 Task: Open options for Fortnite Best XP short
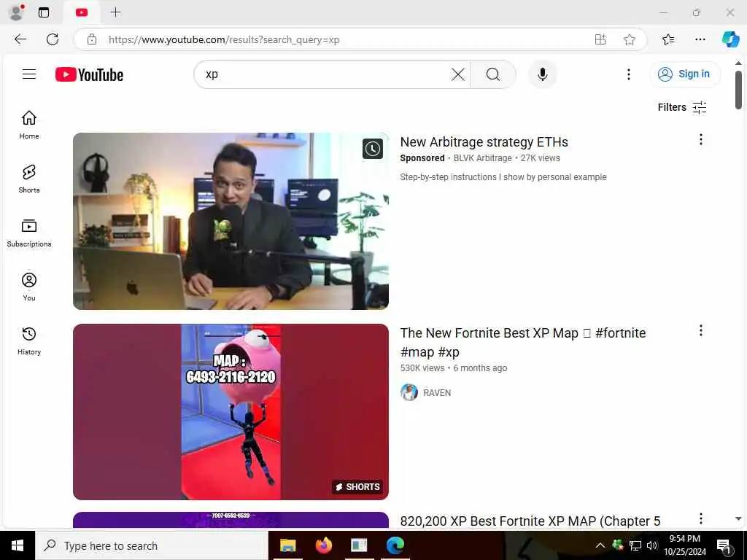[700, 330]
